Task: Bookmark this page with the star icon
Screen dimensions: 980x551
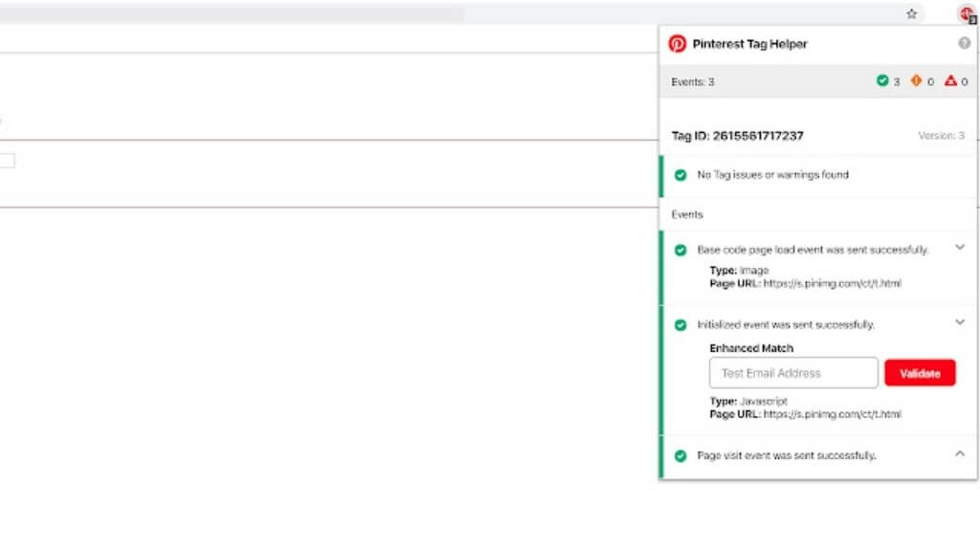Action: pyautogui.click(x=912, y=14)
